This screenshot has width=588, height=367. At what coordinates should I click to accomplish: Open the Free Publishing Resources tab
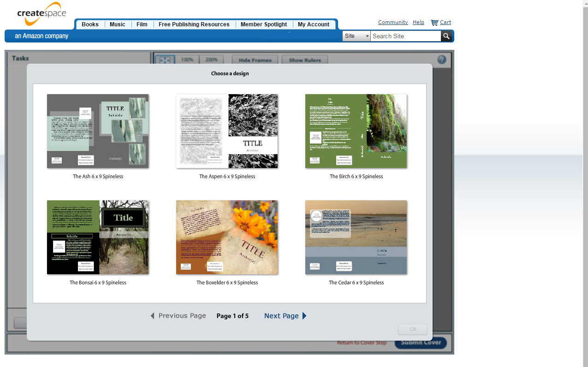coord(194,24)
